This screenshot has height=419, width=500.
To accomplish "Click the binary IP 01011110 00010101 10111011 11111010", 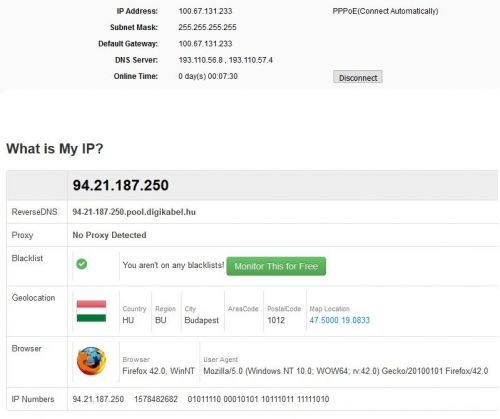I will tap(258, 399).
